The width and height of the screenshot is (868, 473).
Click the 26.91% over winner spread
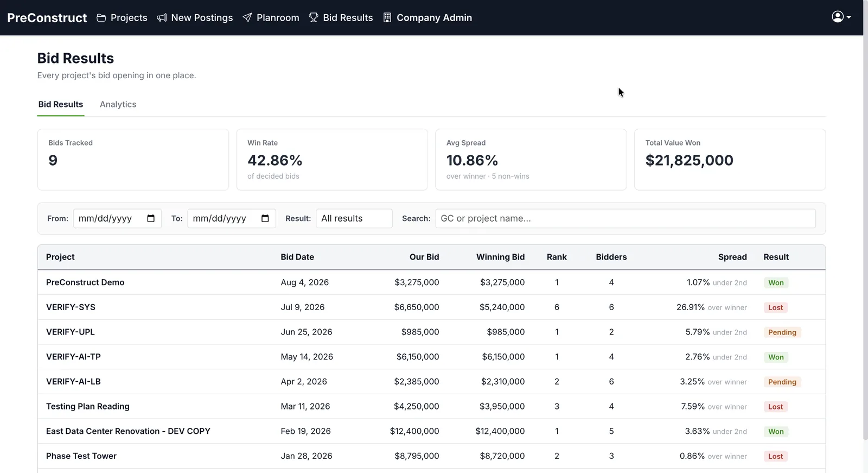click(x=711, y=307)
